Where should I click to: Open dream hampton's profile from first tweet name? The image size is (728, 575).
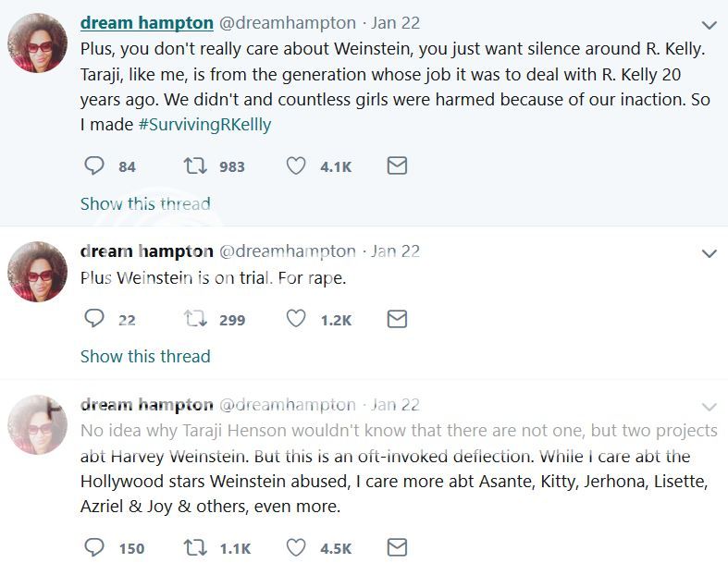coord(147,22)
